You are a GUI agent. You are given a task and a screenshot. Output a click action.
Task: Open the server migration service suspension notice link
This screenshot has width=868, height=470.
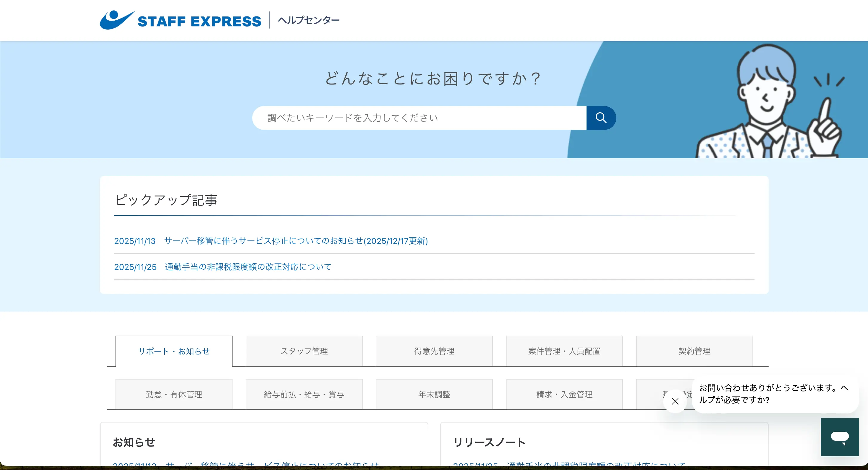click(x=296, y=241)
